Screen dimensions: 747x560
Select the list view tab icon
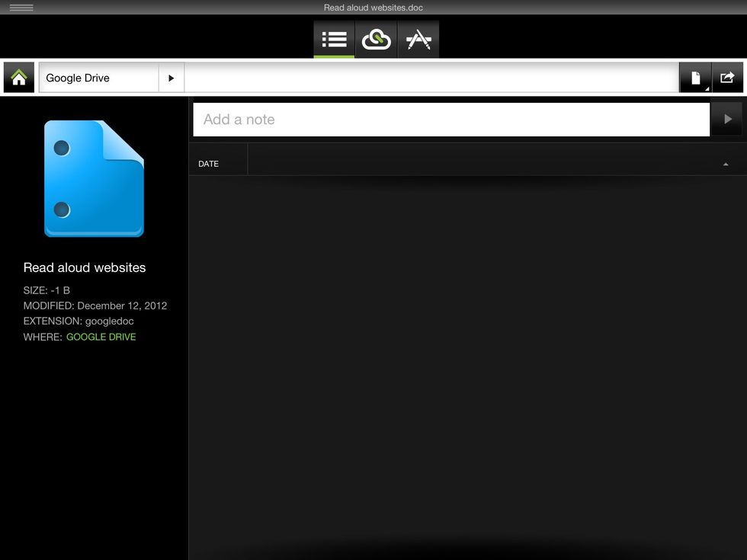pyautogui.click(x=333, y=39)
